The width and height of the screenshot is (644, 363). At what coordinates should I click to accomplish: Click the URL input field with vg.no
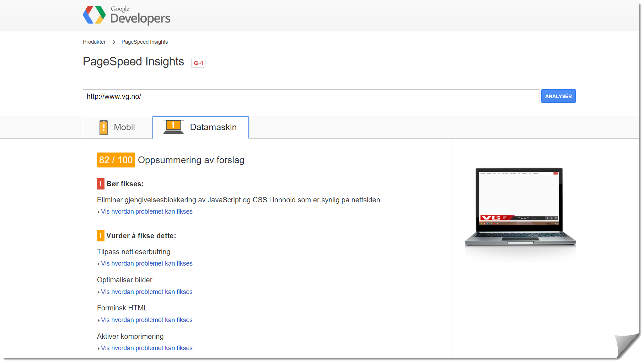tap(311, 96)
